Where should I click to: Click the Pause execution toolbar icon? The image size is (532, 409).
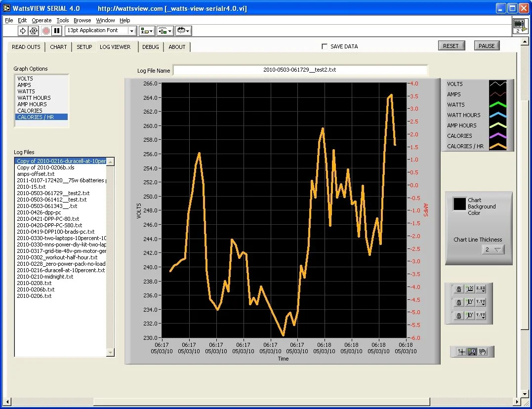pos(57,31)
